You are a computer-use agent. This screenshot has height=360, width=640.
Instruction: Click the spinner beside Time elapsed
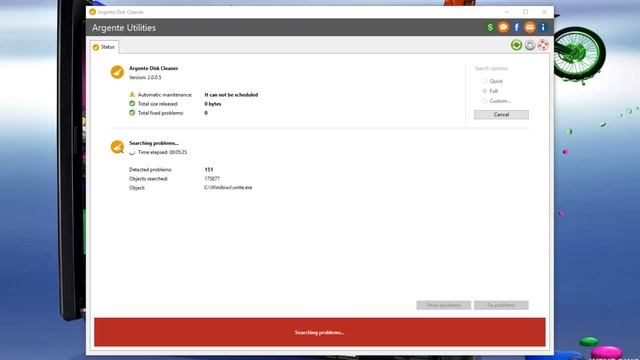point(132,152)
